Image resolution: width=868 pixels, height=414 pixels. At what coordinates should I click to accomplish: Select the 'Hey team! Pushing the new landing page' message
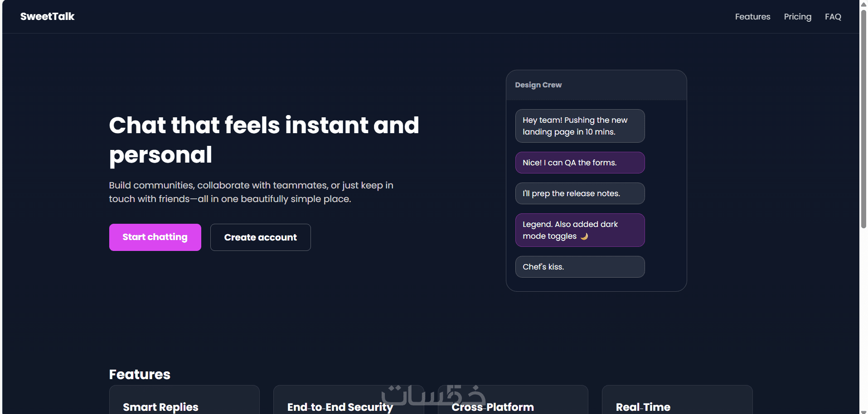580,126
